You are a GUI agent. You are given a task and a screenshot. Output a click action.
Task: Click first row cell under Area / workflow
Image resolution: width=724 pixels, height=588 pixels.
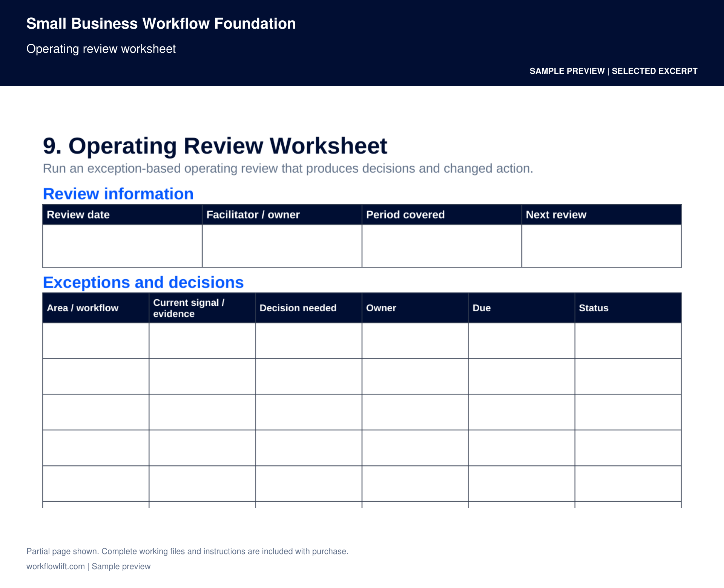(96, 341)
